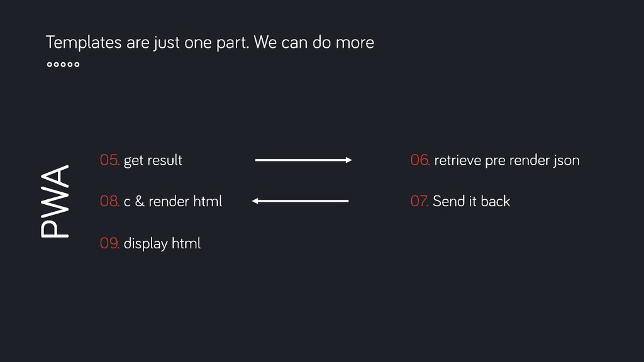Click the slide title 'Templates are just one part'
This screenshot has height=362, width=644.
[147, 43]
